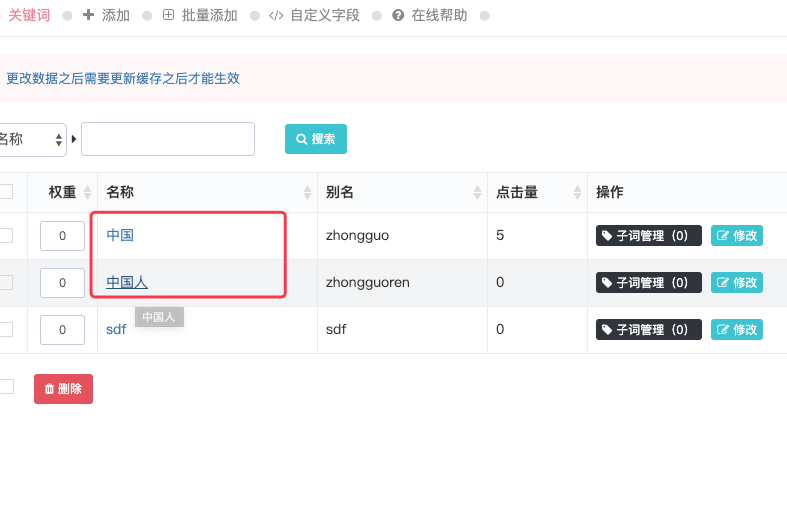This screenshot has height=511, width=787.
Task: Open the 中国 keyword link
Action: [120, 235]
